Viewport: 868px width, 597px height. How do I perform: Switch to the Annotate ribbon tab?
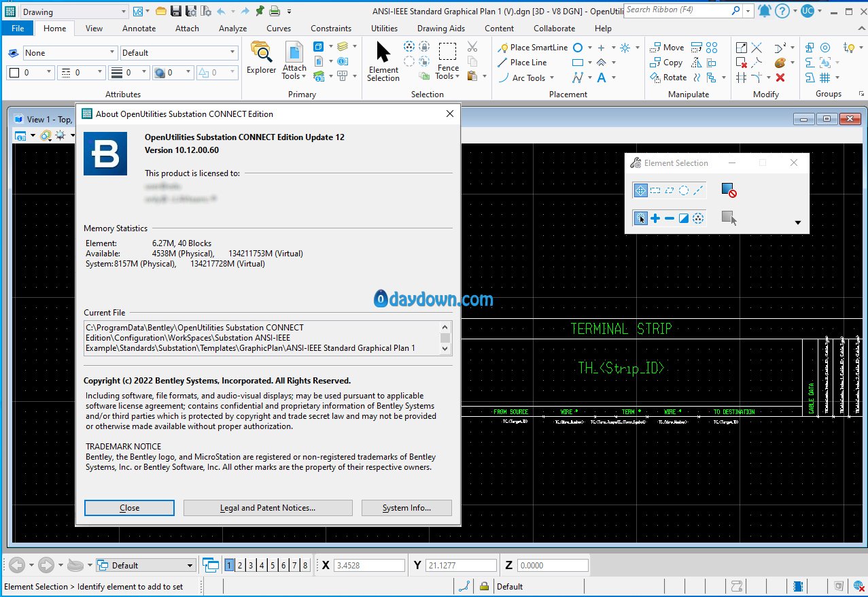click(x=139, y=29)
